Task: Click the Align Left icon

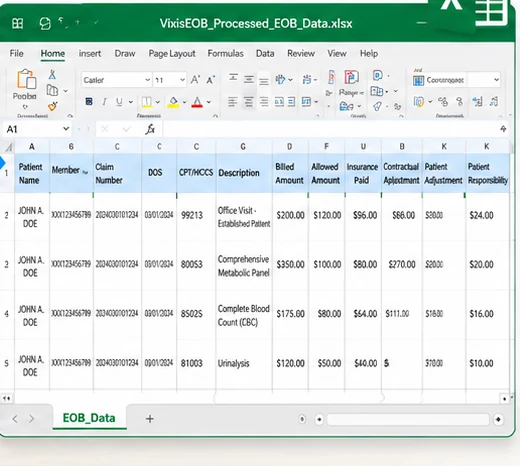Action: click(x=233, y=102)
